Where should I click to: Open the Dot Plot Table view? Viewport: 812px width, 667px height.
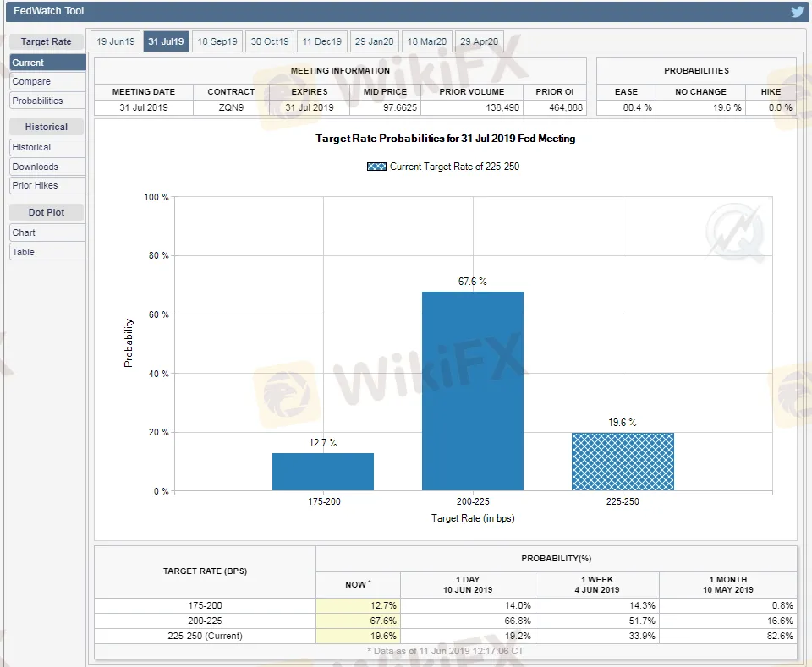(47, 252)
